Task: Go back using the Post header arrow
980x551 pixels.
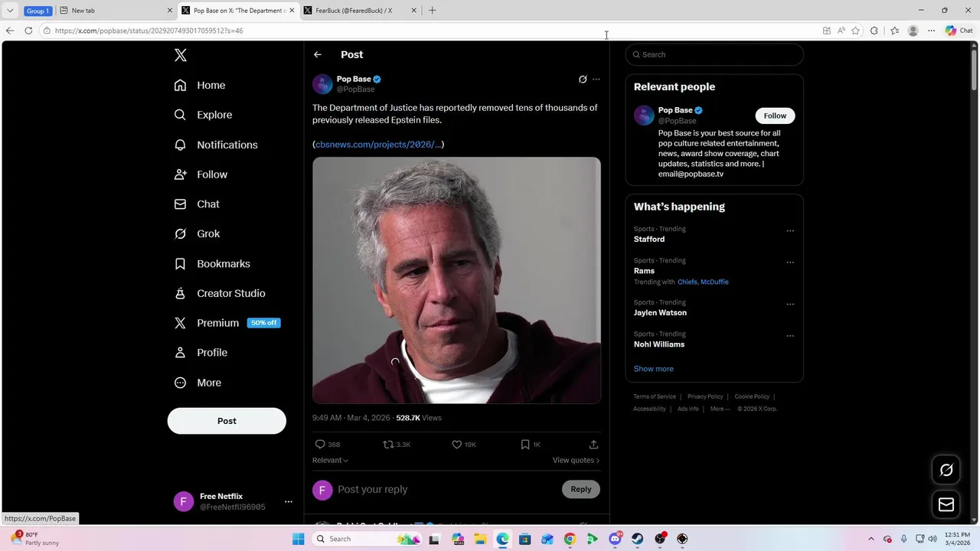Action: pos(318,54)
